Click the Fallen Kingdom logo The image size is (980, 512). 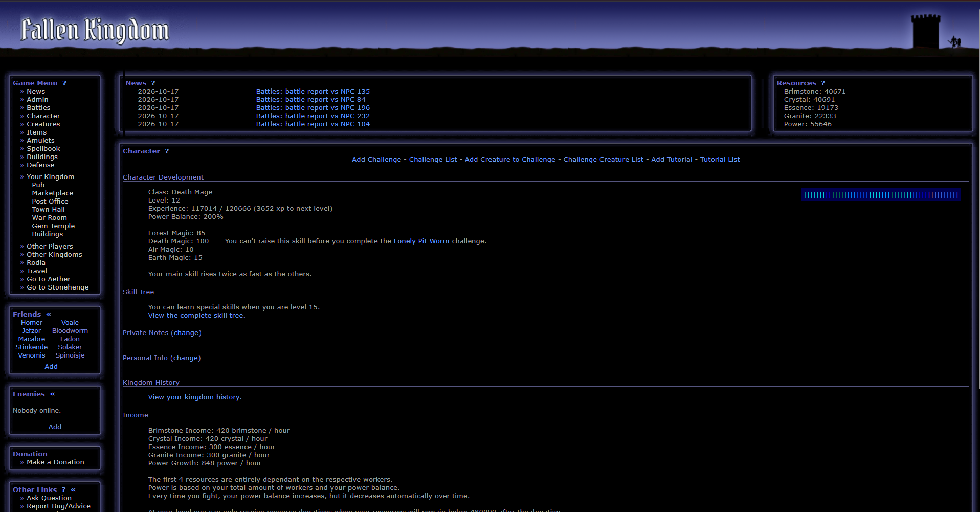(95, 30)
